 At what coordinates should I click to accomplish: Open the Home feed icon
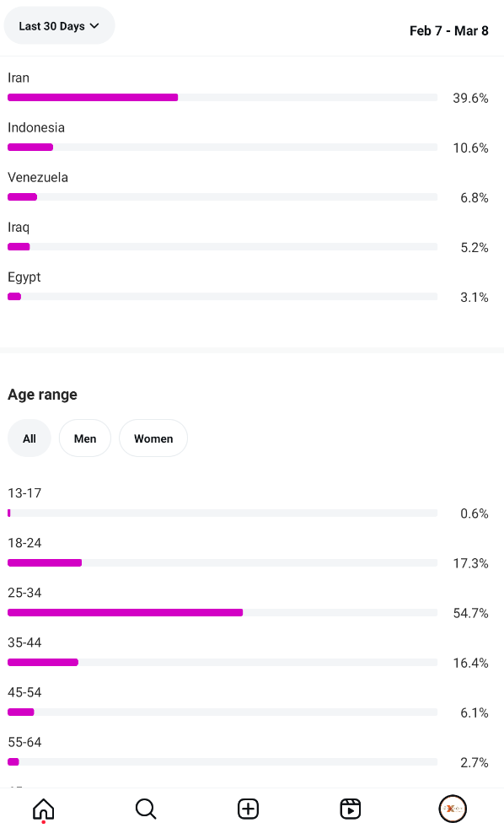(x=43, y=809)
